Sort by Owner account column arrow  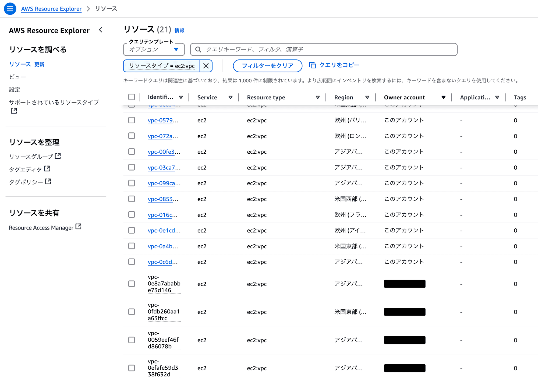[444, 97]
